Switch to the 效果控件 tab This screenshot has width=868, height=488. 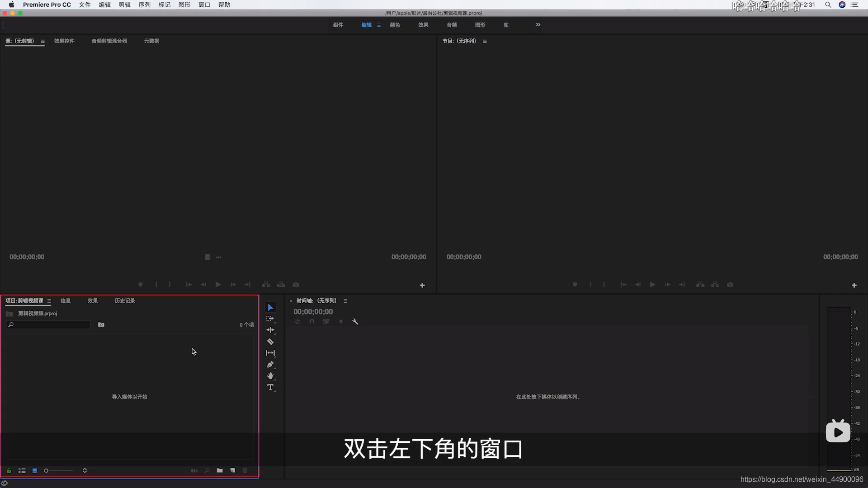coord(64,41)
